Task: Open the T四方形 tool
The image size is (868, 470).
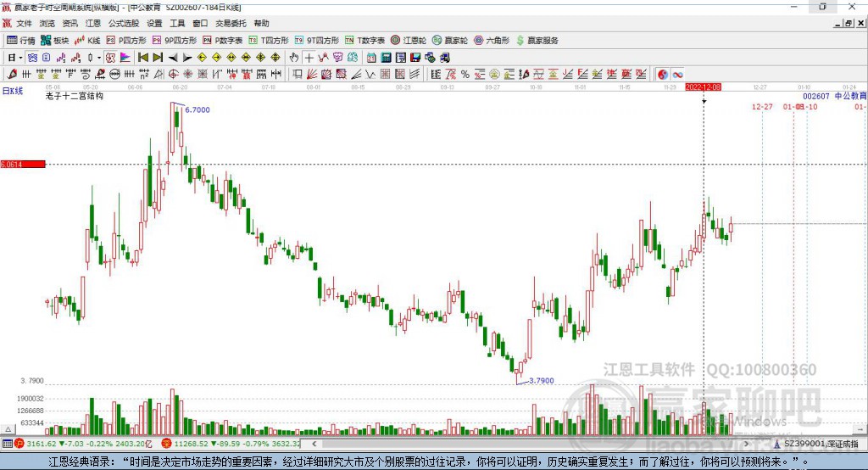Action: click(269, 41)
